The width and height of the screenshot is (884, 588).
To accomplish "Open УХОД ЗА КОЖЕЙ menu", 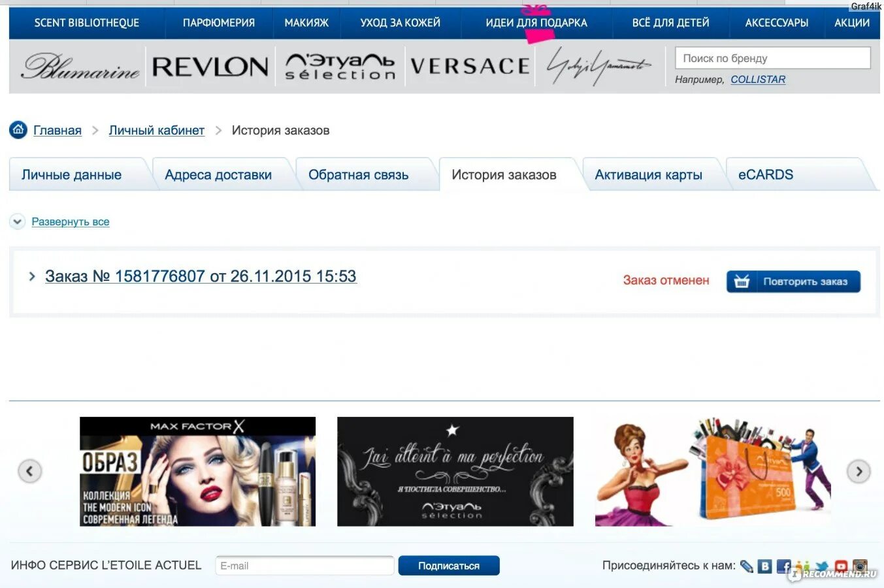I will (x=401, y=23).
